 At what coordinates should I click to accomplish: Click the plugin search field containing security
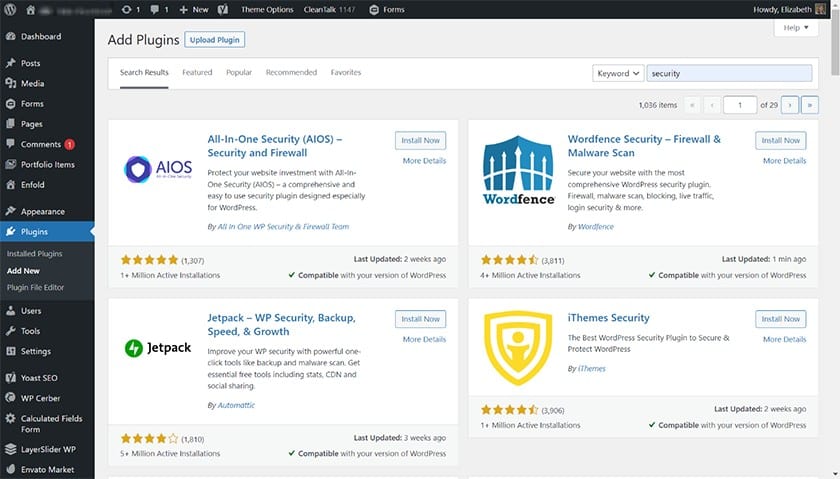coord(729,73)
